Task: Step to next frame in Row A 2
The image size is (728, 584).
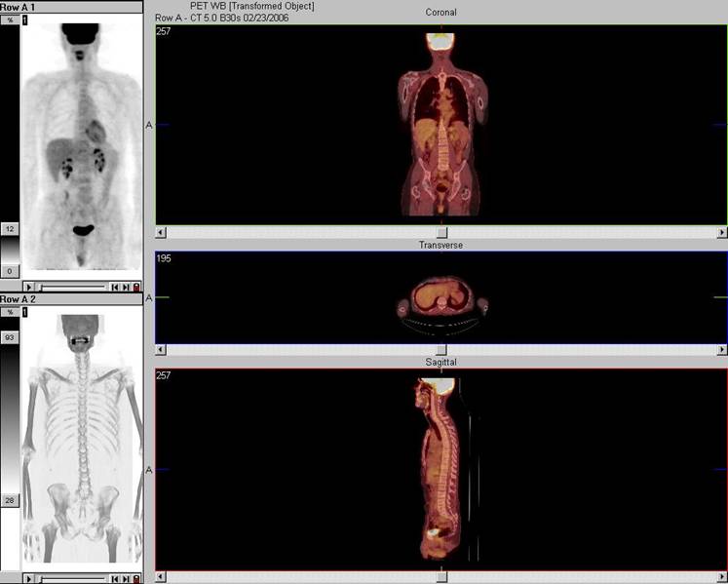Action: [126, 579]
